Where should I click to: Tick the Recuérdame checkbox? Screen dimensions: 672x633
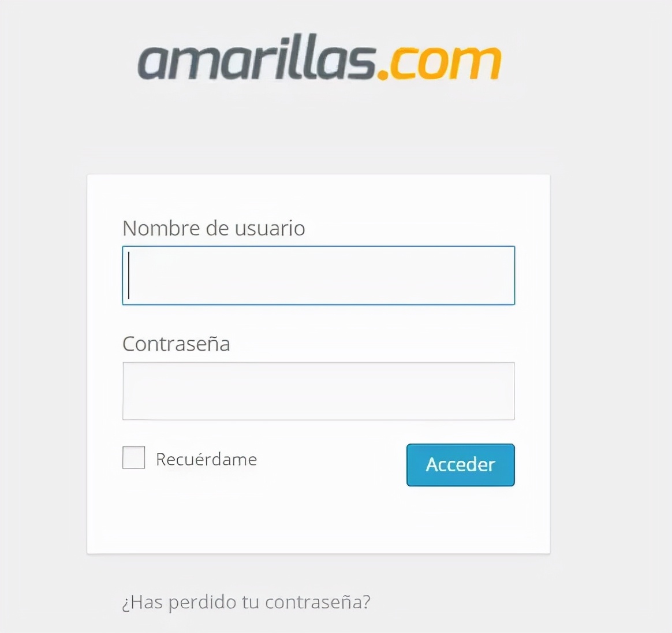(x=134, y=457)
